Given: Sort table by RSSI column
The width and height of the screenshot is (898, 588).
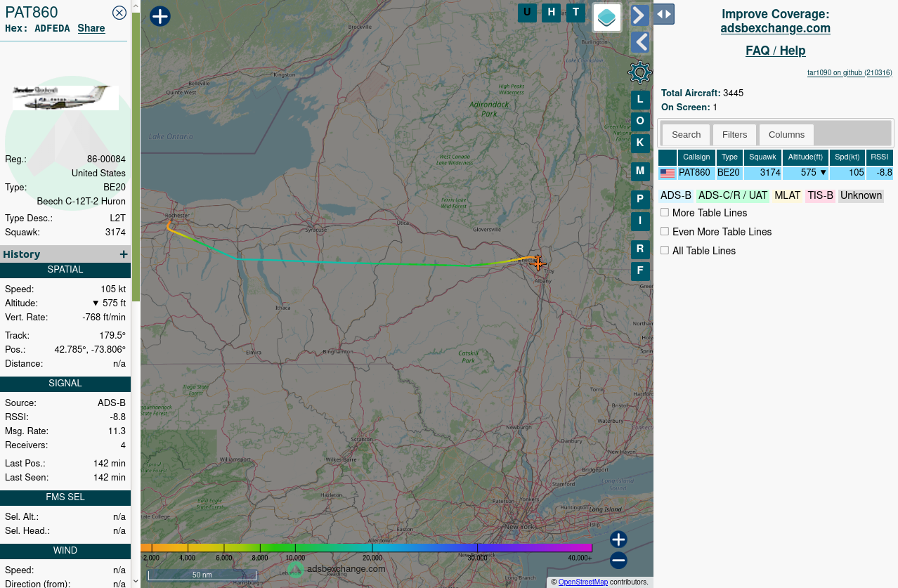Looking at the screenshot, I should pos(879,157).
